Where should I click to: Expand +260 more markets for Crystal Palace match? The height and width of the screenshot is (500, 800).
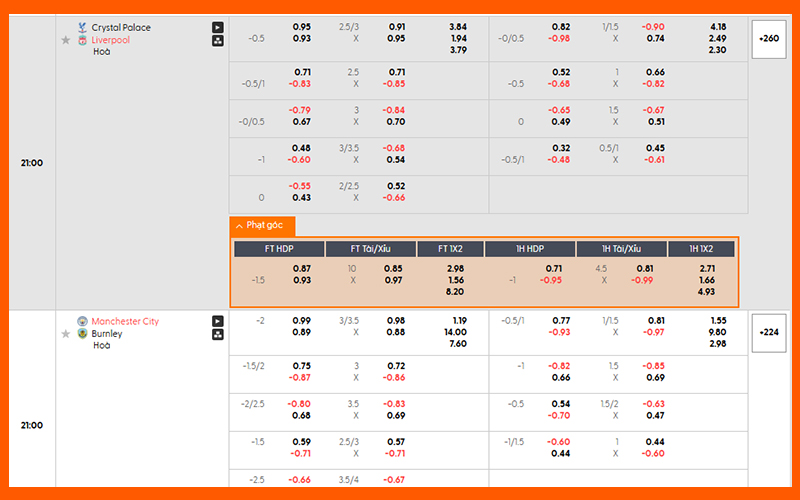point(769,39)
